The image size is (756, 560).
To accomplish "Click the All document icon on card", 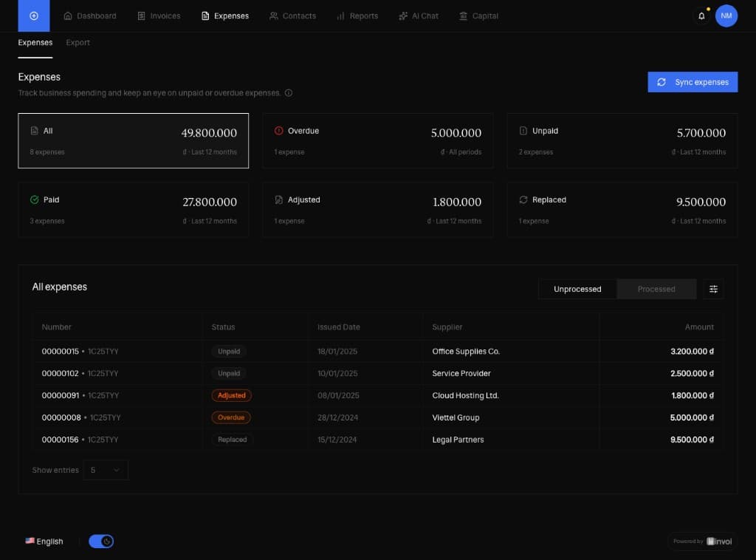I will click(x=34, y=131).
